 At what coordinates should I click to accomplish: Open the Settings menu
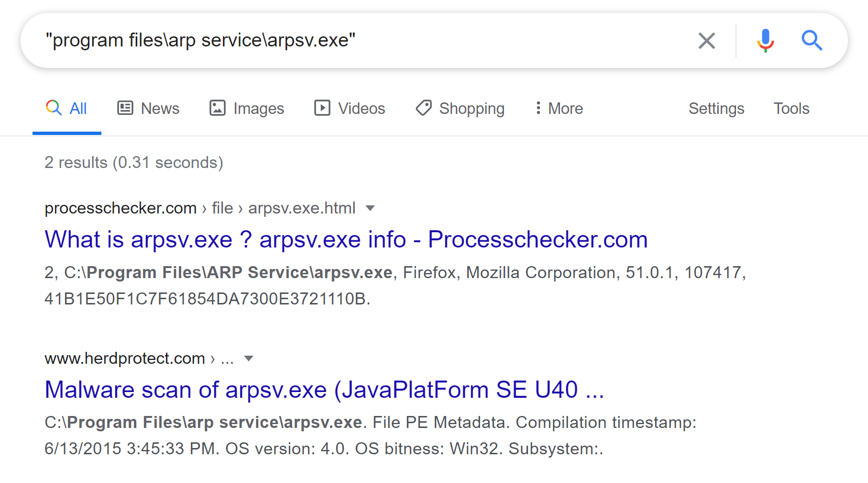[x=716, y=109]
